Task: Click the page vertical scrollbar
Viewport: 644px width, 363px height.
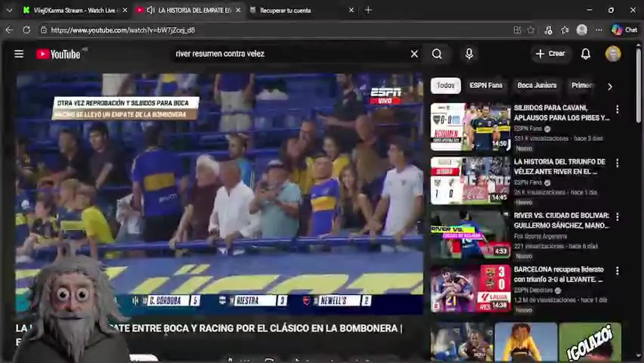Action: tap(639, 86)
